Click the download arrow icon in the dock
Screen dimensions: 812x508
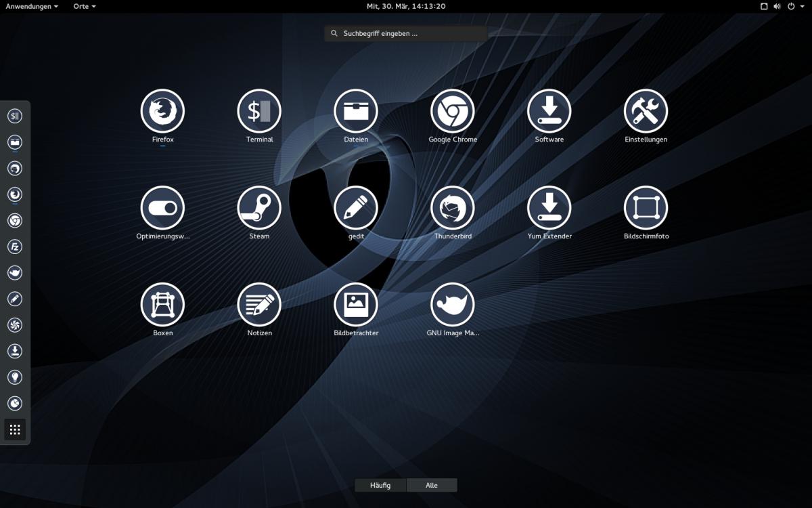[15, 351]
